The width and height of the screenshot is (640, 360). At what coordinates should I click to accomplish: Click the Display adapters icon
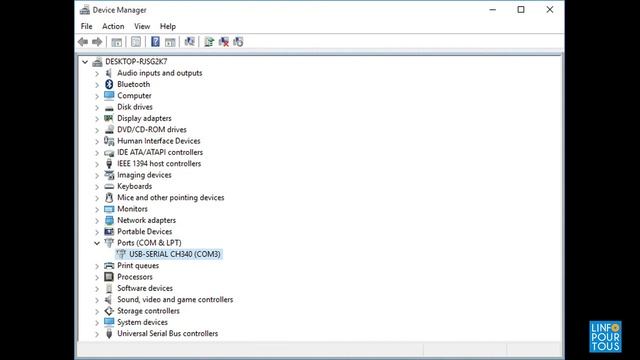109,118
